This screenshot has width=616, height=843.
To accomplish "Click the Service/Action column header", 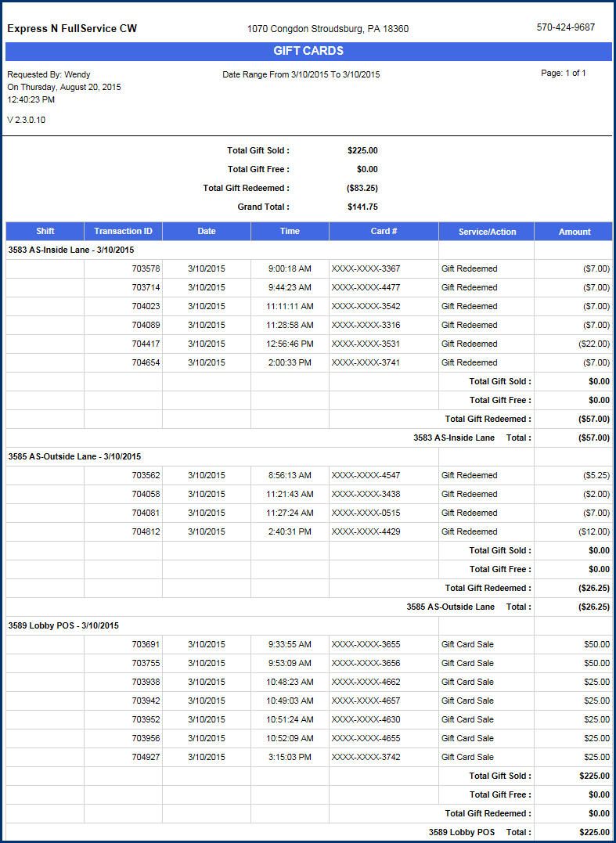I will tap(486, 232).
